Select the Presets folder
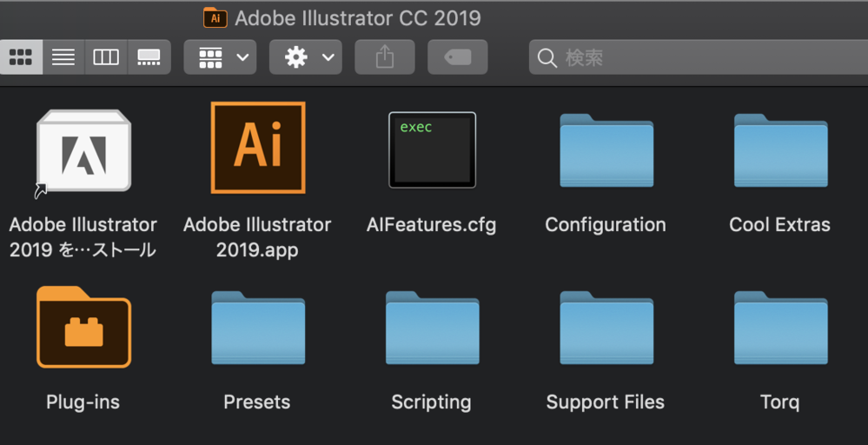 258,328
